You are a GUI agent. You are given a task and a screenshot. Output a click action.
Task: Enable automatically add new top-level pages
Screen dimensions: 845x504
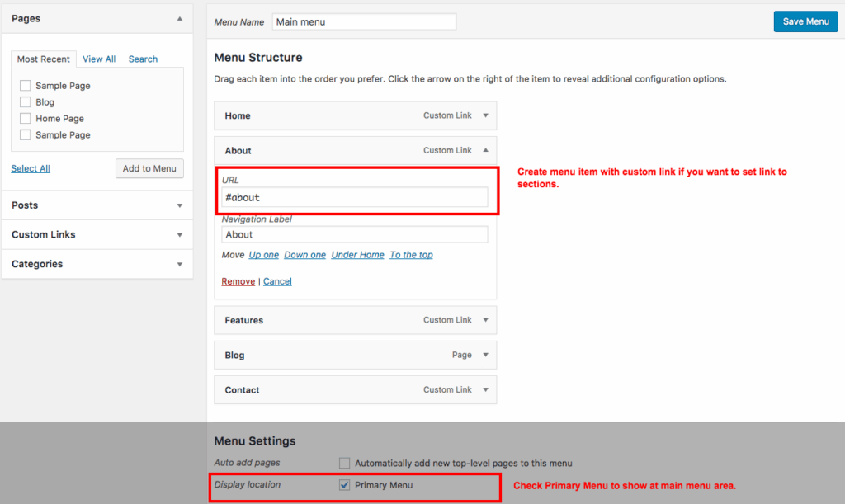click(344, 463)
